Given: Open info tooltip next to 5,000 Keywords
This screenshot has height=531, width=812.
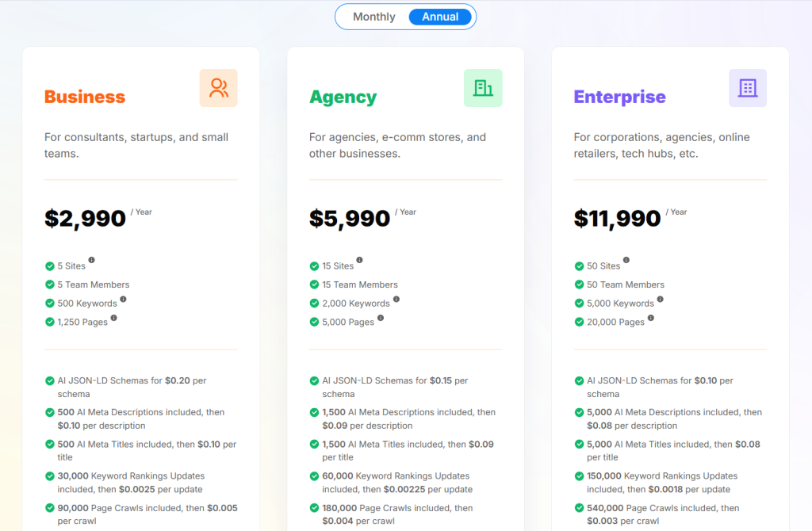Looking at the screenshot, I should (661, 299).
